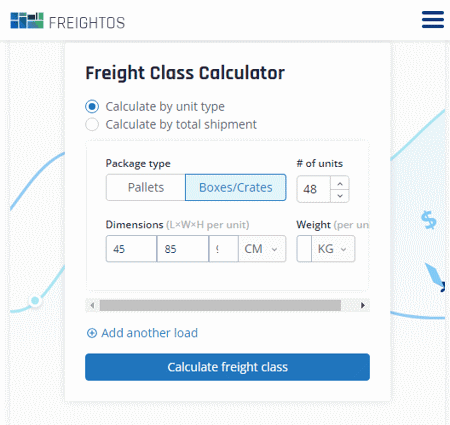Click the Freightos logo
The height and width of the screenshot is (425, 450).
point(68,21)
